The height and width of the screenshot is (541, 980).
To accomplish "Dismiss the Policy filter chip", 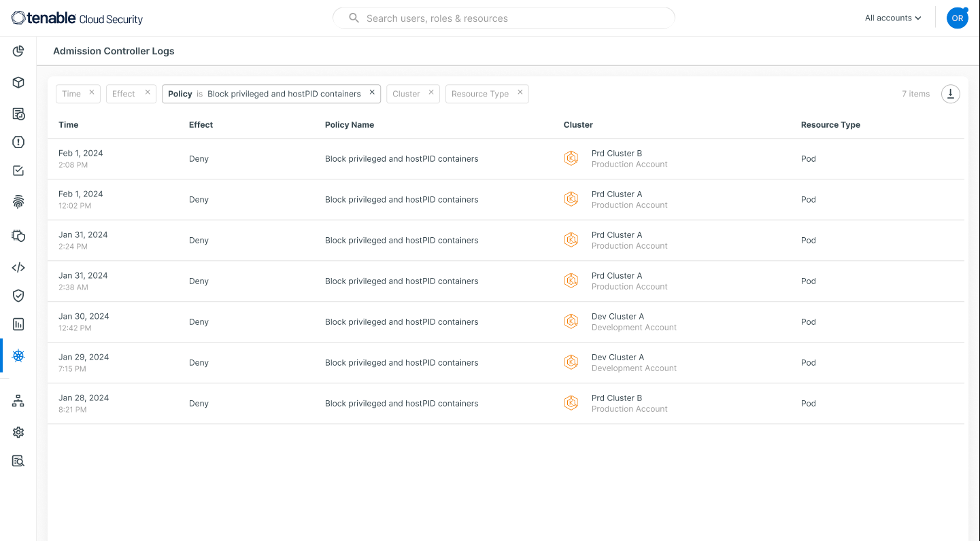I will [372, 92].
